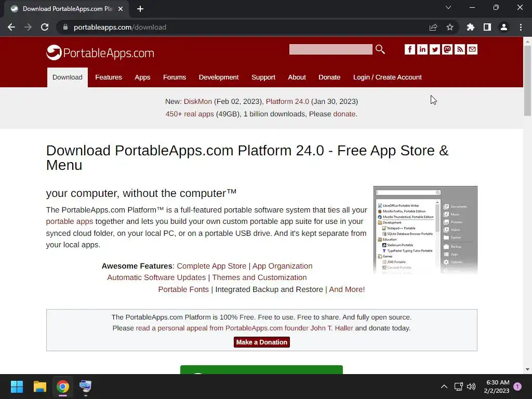Click the And More! link

(x=347, y=289)
